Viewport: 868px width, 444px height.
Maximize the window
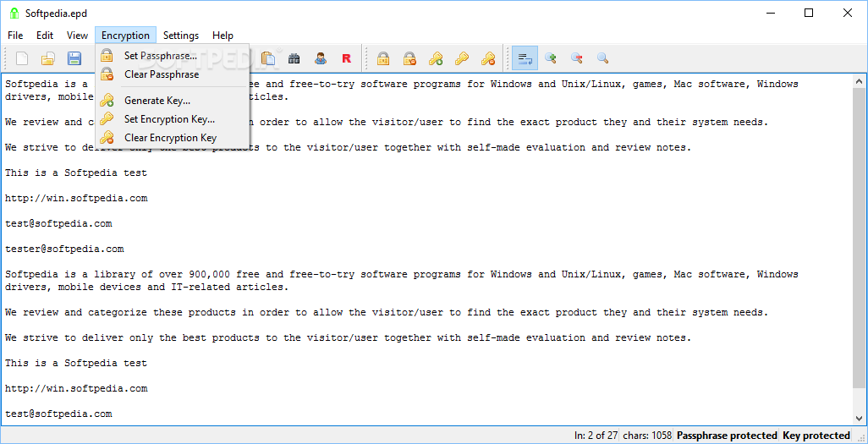809,14
